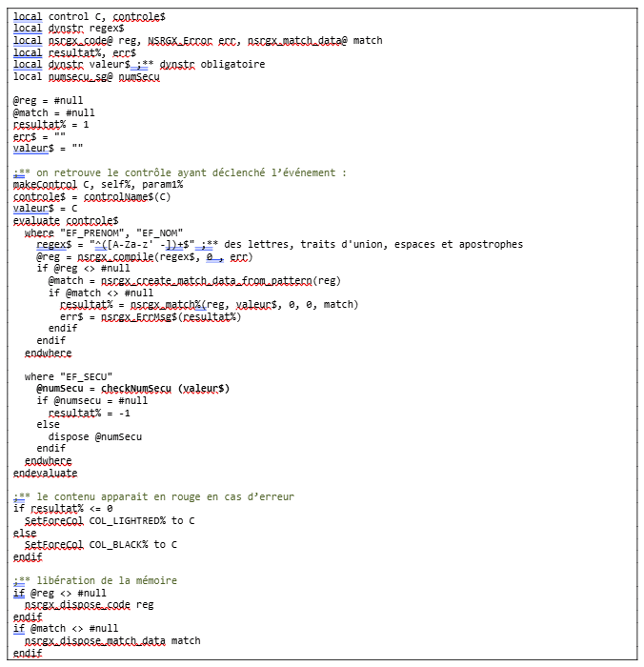Click the SetForeCol COL_LIGHTRED% line
Image resolution: width=644 pixels, height=667 pixels.
point(110,520)
